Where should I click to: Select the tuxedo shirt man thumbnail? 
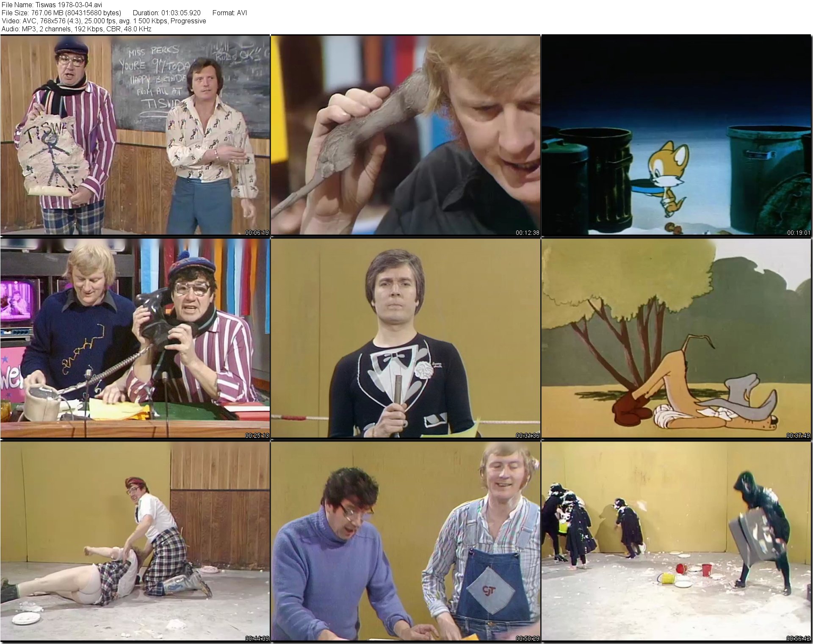pos(405,338)
